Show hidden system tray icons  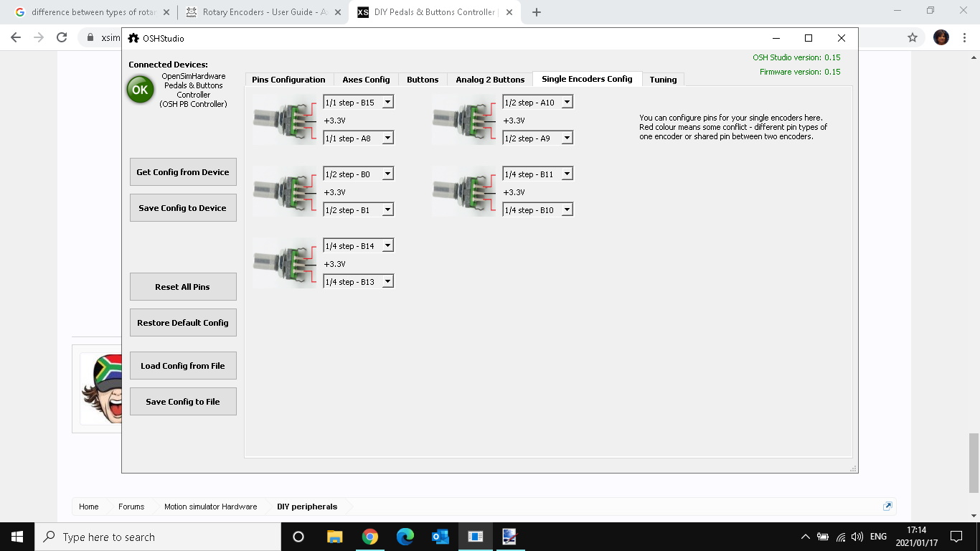click(x=805, y=537)
